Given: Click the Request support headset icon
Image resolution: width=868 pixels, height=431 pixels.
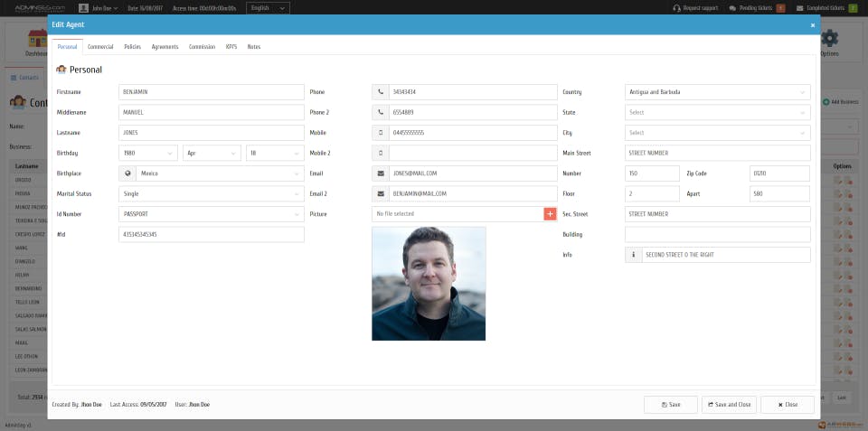Looking at the screenshot, I should click(676, 8).
